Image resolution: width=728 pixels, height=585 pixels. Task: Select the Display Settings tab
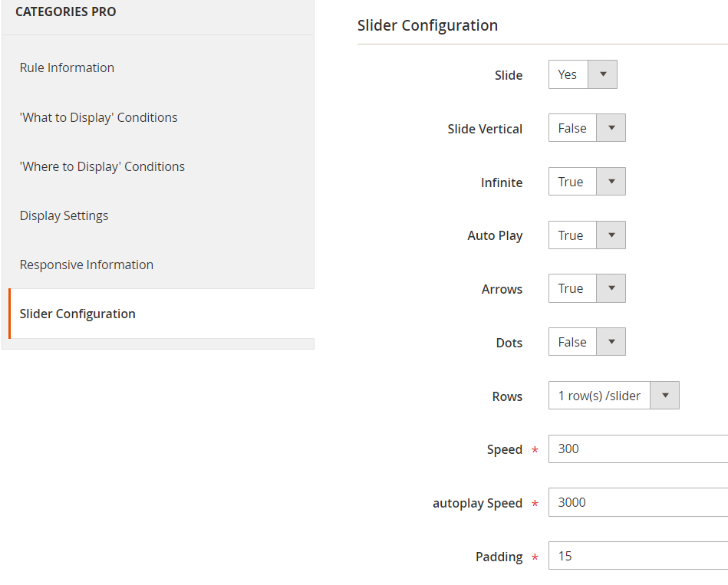coord(64,215)
